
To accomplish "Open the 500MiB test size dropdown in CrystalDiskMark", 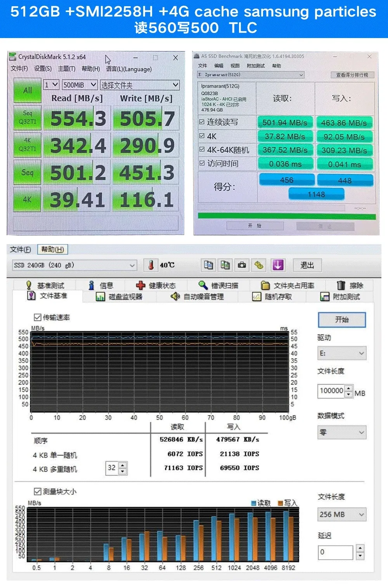I will point(93,84).
